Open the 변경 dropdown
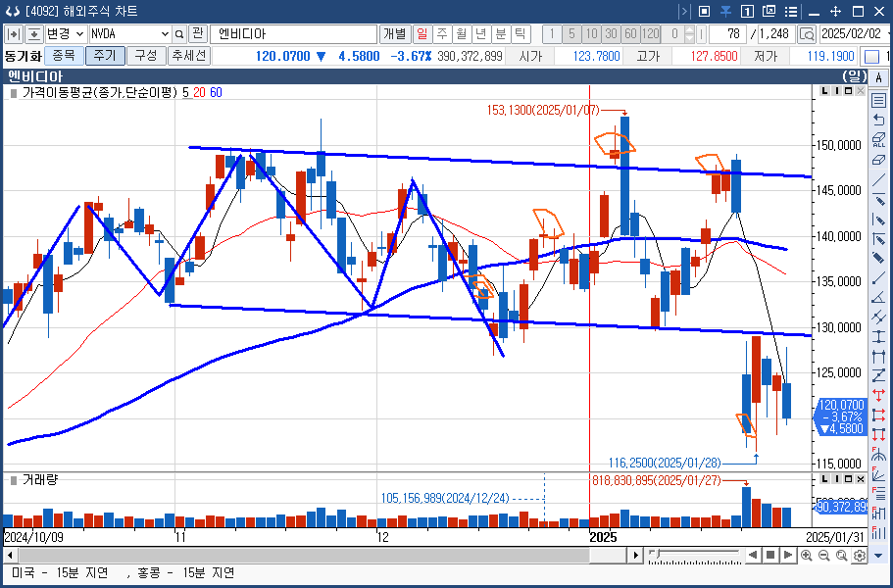 (x=66, y=34)
